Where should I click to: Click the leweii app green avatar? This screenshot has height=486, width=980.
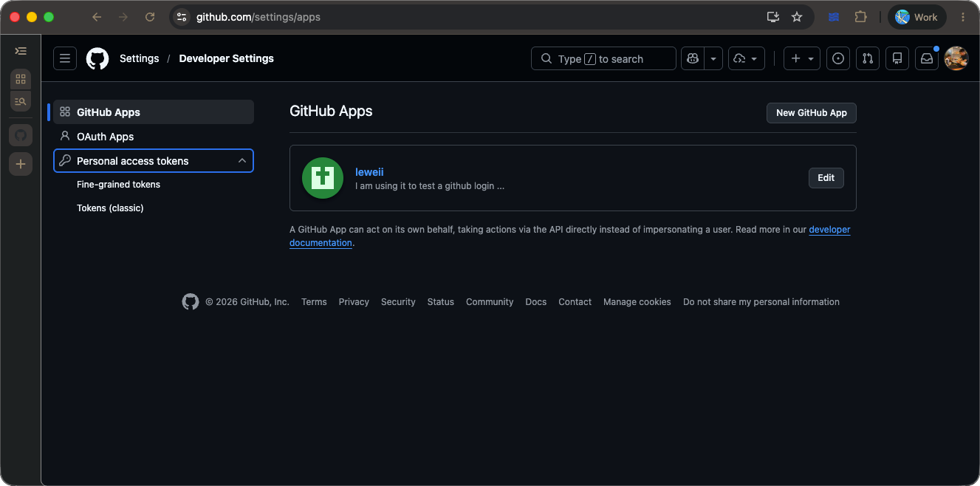(323, 178)
